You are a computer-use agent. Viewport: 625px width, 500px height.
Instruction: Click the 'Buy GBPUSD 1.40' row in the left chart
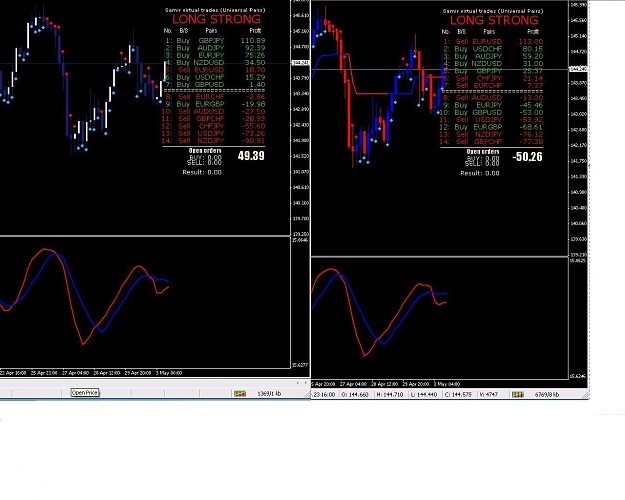point(215,84)
